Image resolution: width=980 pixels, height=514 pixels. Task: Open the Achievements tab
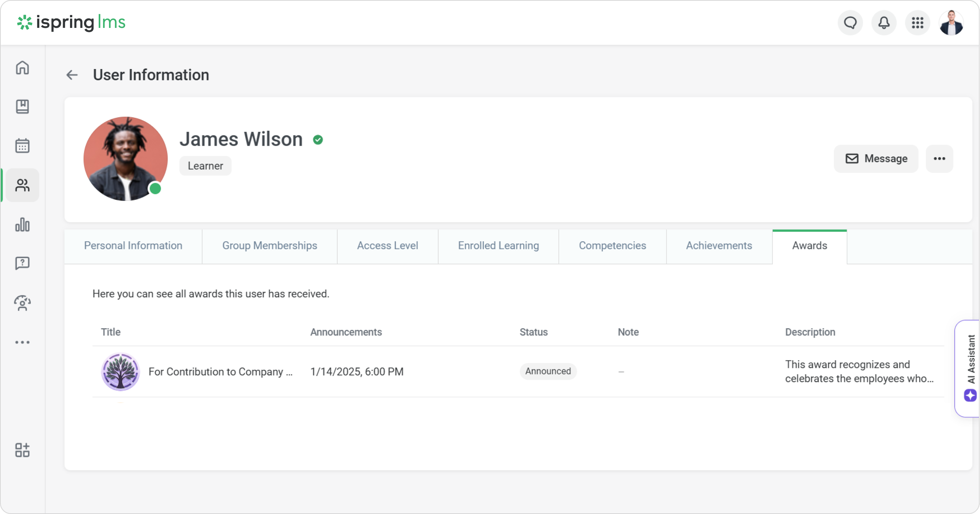pyautogui.click(x=719, y=246)
